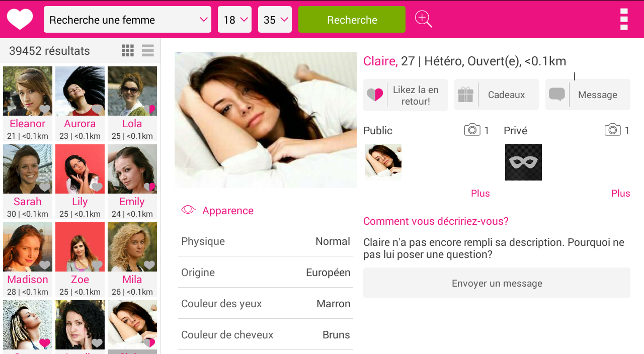The height and width of the screenshot is (354, 644).
Task: Click the Message speech bubble icon
Action: pos(557,95)
